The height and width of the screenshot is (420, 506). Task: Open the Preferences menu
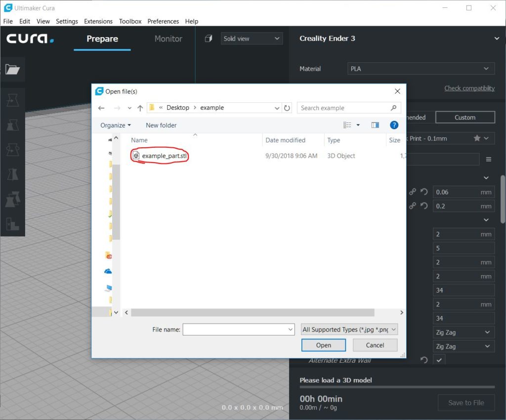tap(163, 21)
